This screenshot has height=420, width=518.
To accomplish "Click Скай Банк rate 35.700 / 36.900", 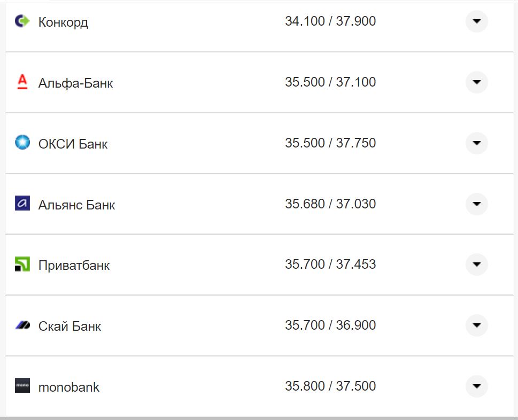I will click(330, 325).
